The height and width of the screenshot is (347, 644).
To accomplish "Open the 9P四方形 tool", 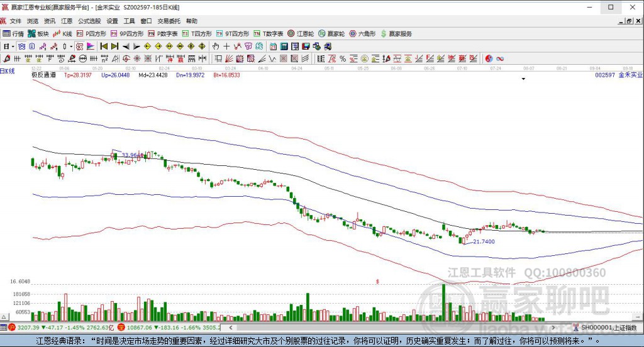I will [x=127, y=34].
